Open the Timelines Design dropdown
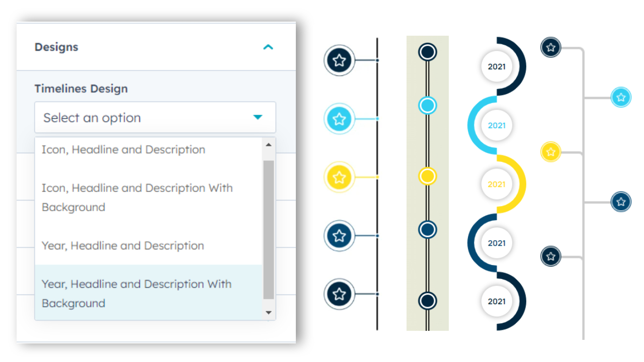The height and width of the screenshot is (362, 644). pyautogui.click(x=155, y=118)
